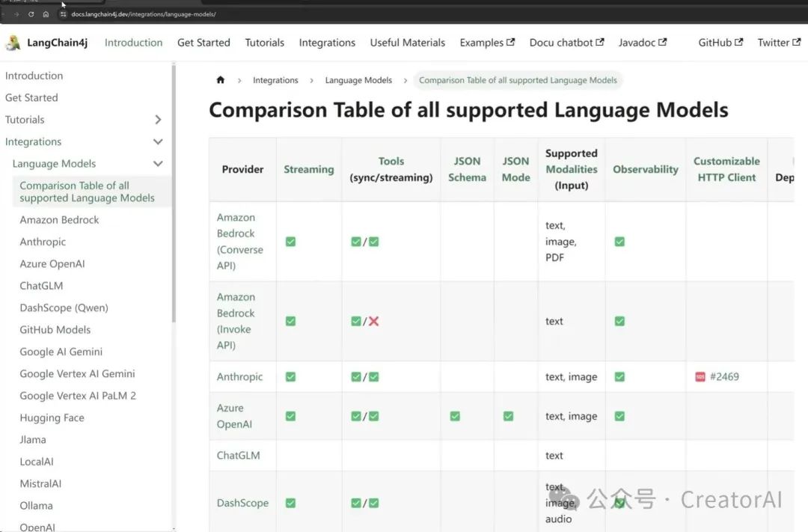
Task: Open DashScope (Qwen) sidebar page
Action: pos(64,308)
